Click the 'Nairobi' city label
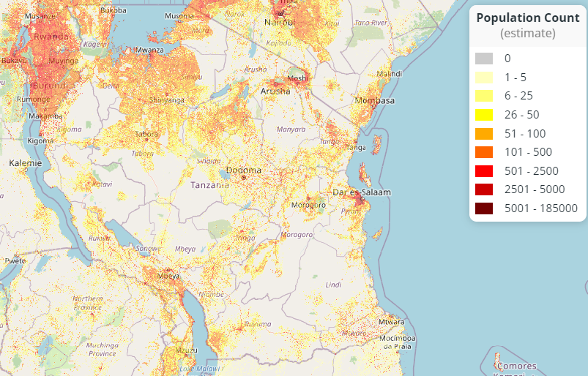 point(280,23)
